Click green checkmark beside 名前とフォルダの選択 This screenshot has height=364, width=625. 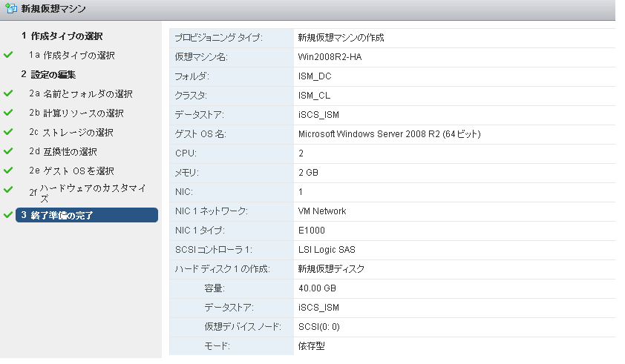pos(8,93)
